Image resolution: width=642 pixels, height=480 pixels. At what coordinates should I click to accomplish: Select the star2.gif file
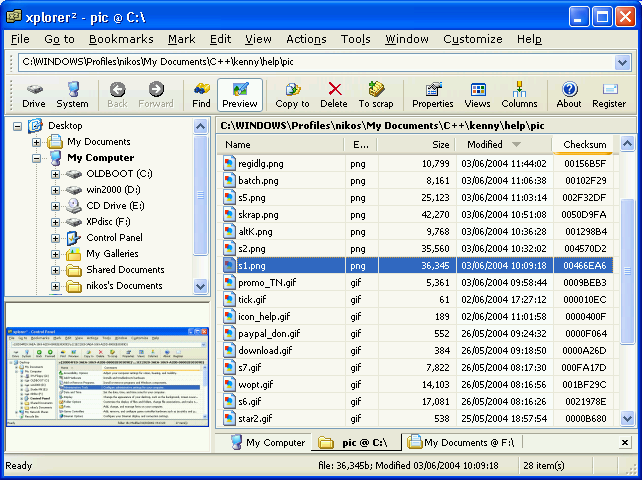(x=255, y=419)
